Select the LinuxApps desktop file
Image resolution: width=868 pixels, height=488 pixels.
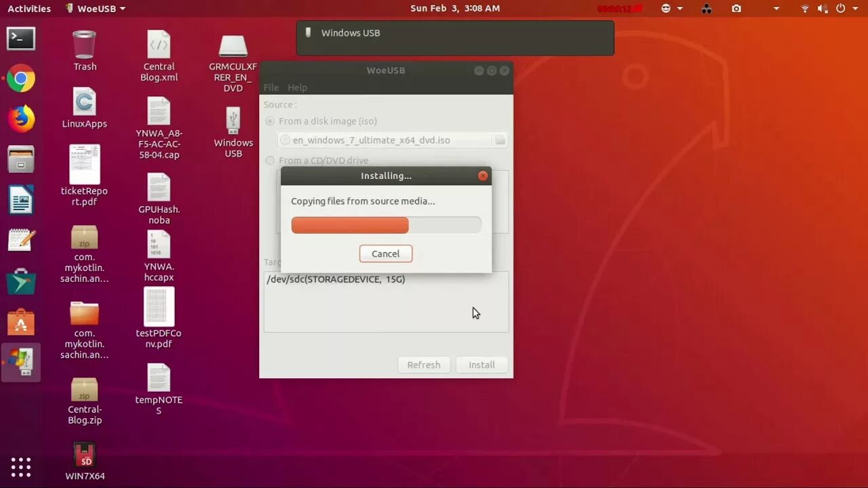tap(85, 108)
